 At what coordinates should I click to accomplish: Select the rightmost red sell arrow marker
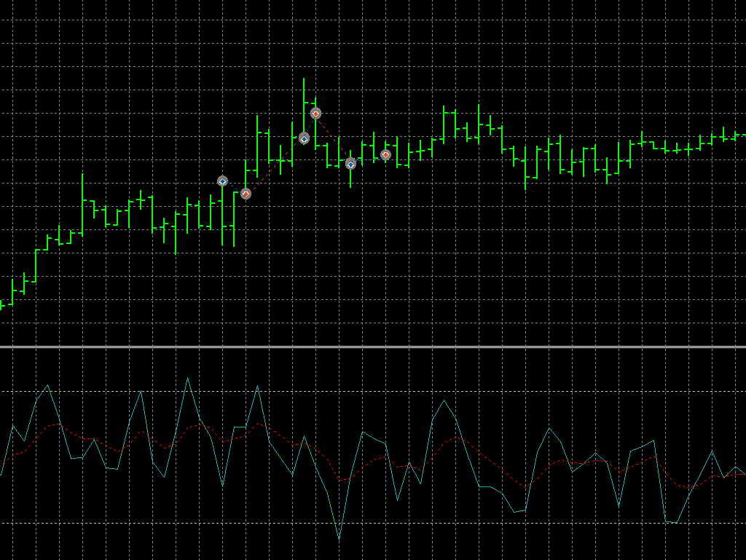tap(386, 154)
